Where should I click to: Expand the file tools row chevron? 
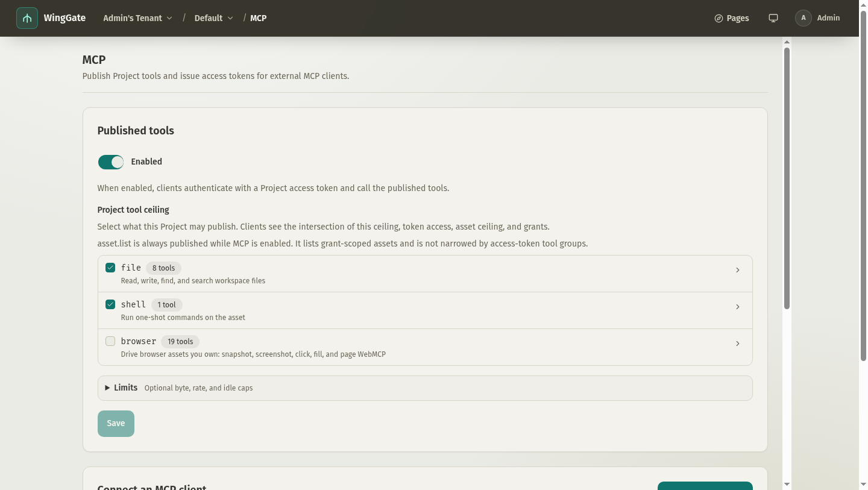737,270
